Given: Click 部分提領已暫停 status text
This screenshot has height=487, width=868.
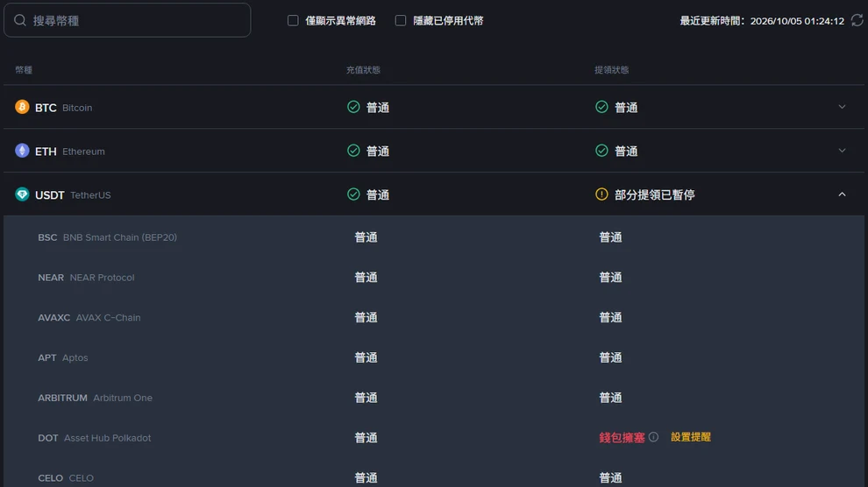Looking at the screenshot, I should 655,194.
